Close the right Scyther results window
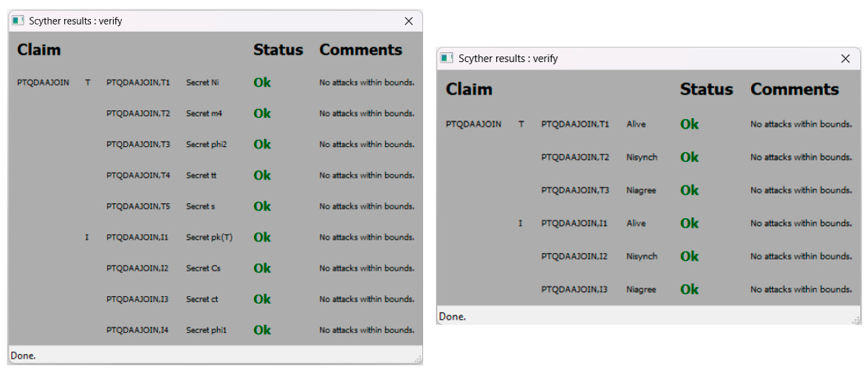This screenshot has width=868, height=376. (x=845, y=58)
